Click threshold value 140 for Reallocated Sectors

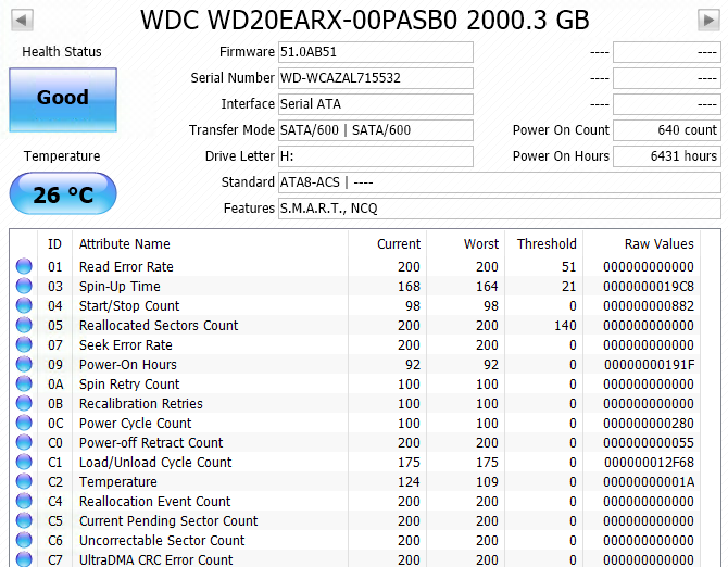[565, 325]
